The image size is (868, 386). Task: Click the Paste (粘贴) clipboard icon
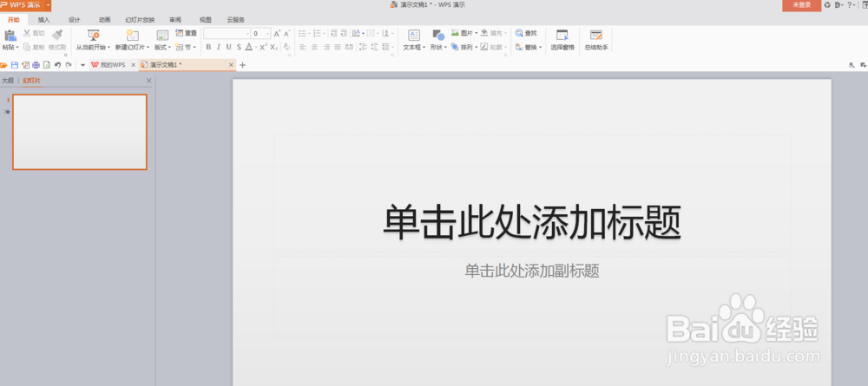[x=10, y=36]
